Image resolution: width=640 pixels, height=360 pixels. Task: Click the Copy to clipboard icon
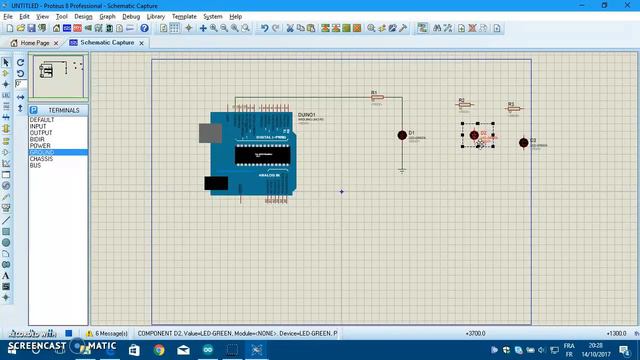click(x=300, y=28)
